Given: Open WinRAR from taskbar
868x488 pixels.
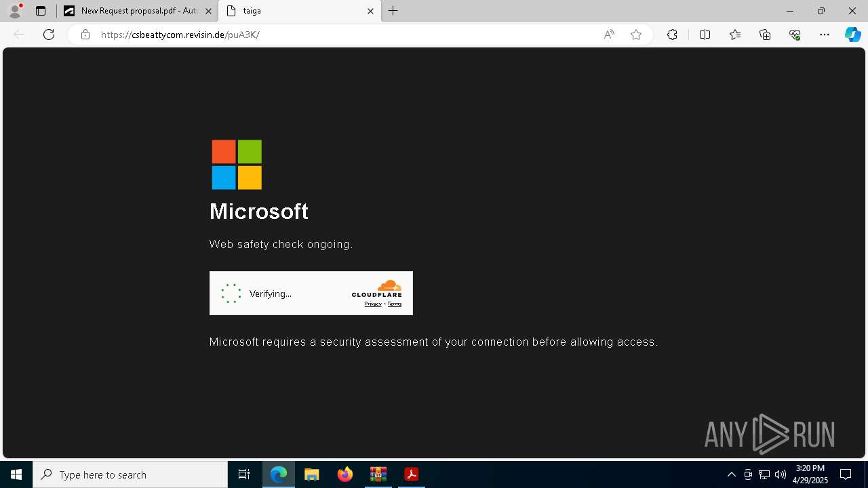Looking at the screenshot, I should click(378, 474).
